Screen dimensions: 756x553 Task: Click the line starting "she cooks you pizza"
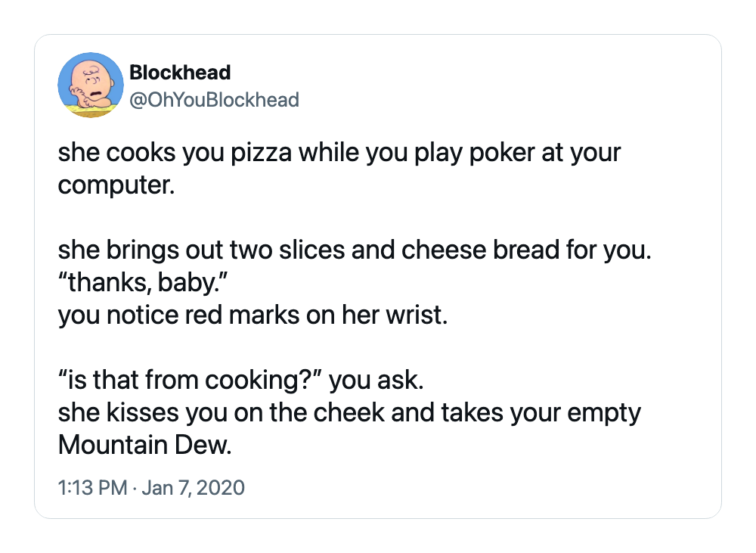(x=339, y=153)
